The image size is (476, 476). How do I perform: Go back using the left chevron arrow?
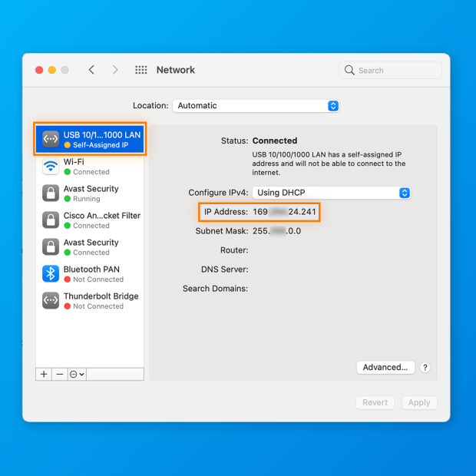click(91, 70)
